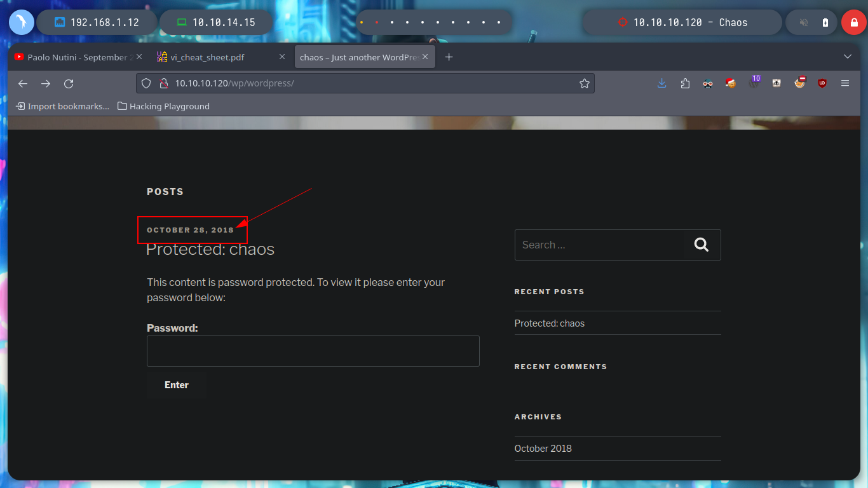Go forward one page
The height and width of the screenshot is (488, 868).
(x=46, y=83)
